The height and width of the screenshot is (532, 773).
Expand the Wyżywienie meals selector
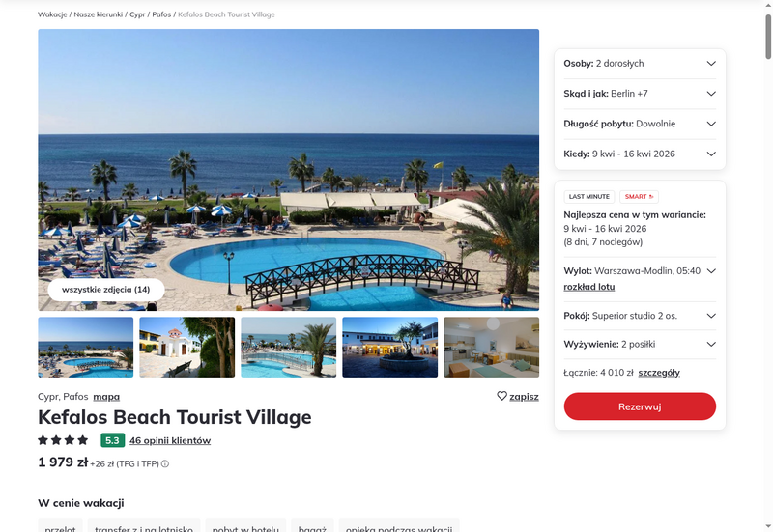coord(640,345)
